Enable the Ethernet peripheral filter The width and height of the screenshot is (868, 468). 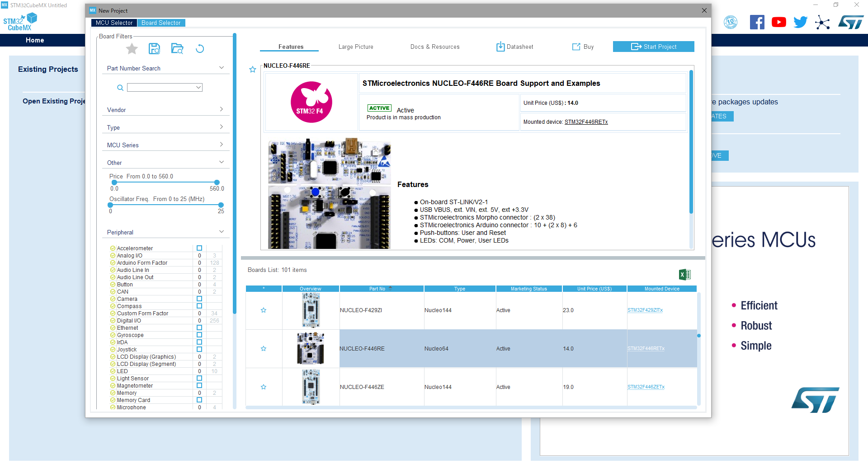(x=199, y=328)
